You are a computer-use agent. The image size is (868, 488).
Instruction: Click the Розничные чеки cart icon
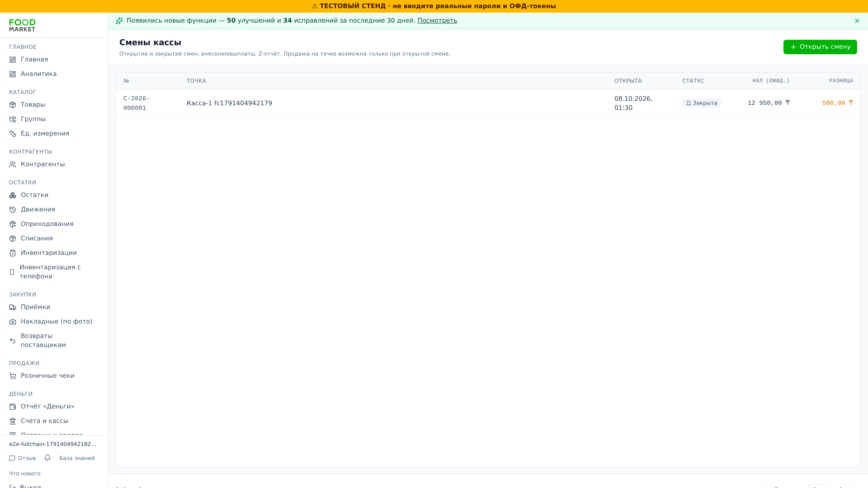(x=13, y=376)
